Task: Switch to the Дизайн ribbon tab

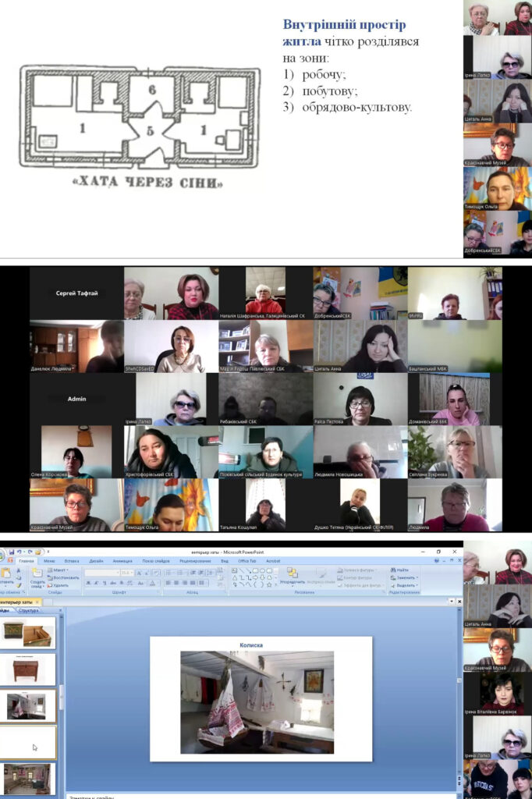Action: coord(95,560)
